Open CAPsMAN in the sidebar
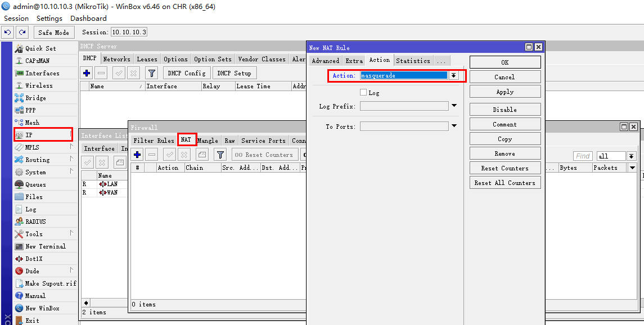Viewport: 644px width, 325px height. click(x=37, y=61)
